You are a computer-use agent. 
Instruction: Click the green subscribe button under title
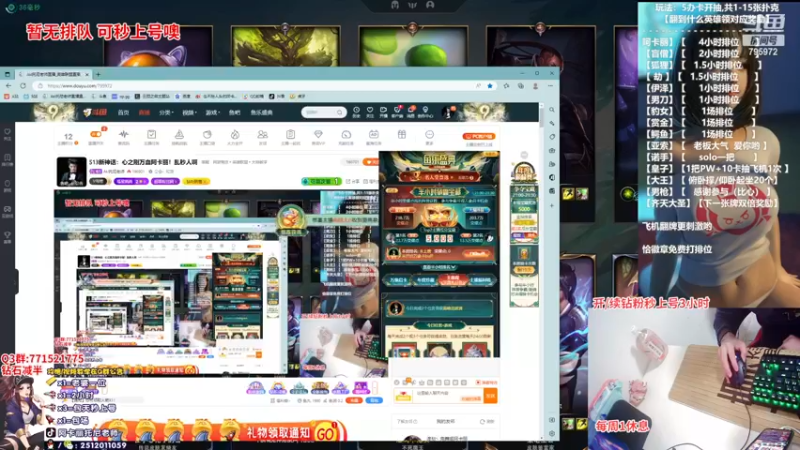tap(321, 181)
